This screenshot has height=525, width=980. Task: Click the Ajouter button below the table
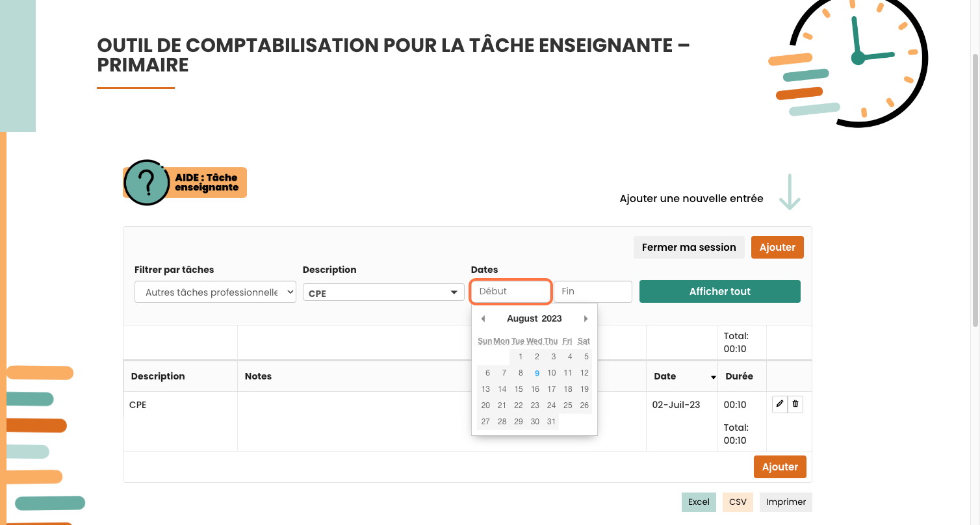780,467
